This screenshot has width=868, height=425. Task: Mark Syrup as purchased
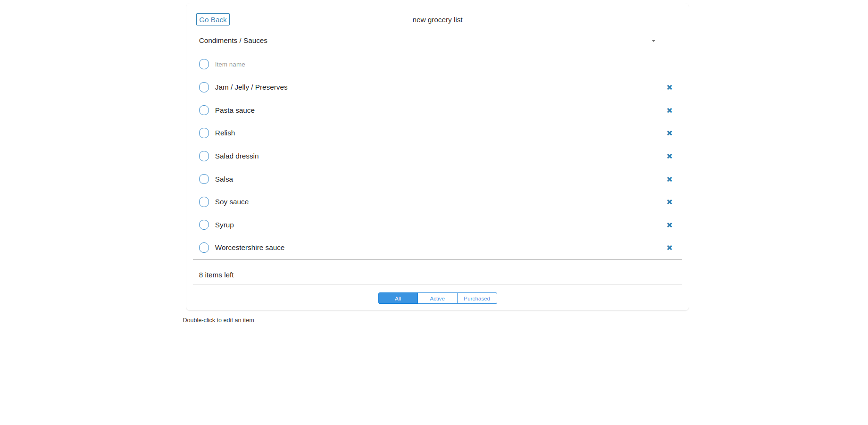[x=204, y=225]
